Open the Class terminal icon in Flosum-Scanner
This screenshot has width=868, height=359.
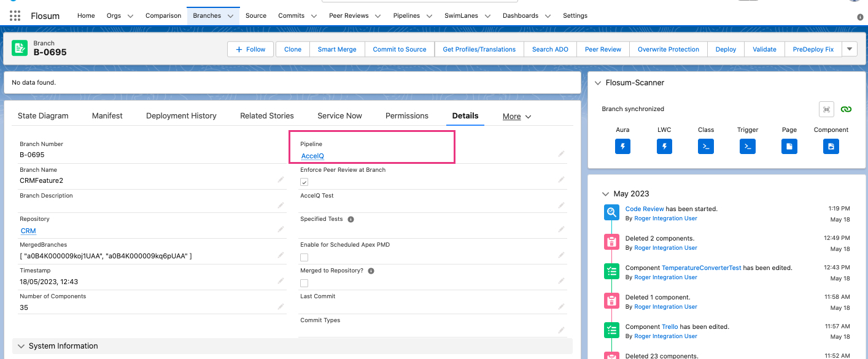[706, 146]
